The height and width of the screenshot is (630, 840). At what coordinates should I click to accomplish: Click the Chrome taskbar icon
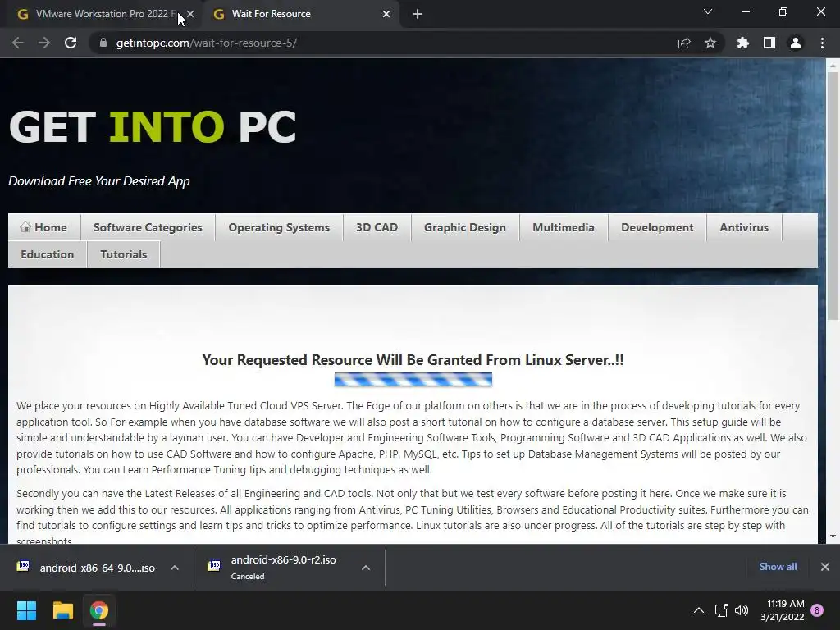click(x=99, y=610)
